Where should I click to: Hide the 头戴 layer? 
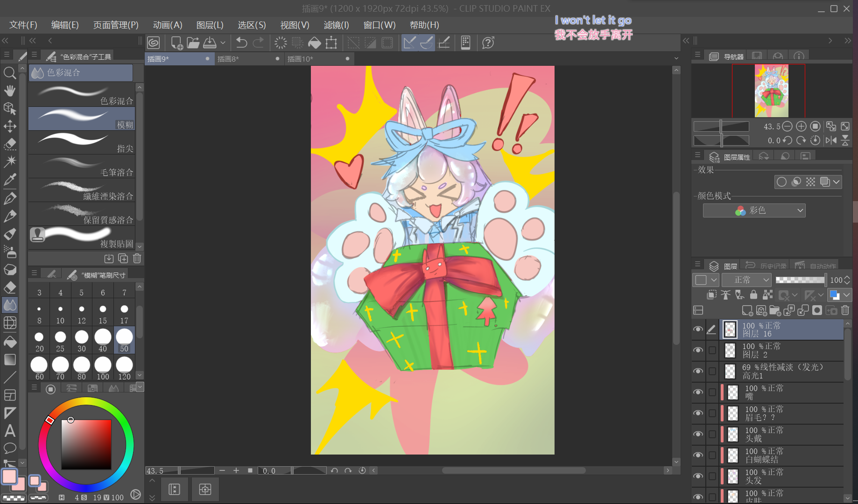698,434
